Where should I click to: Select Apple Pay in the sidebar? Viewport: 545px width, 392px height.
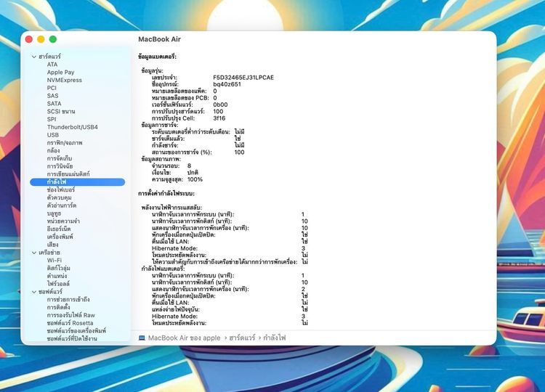coord(60,72)
